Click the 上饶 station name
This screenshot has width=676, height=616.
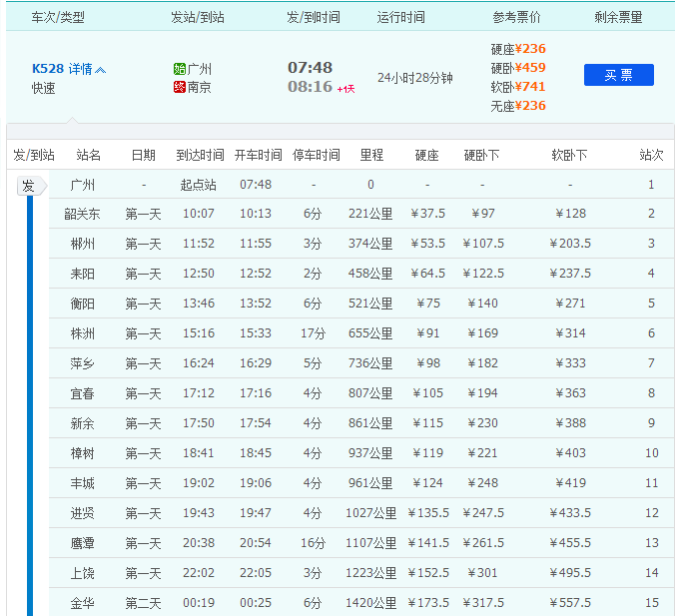[82, 573]
